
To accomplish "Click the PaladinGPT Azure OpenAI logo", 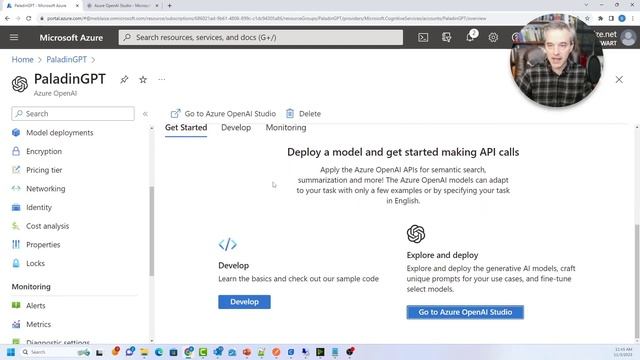I will [x=20, y=84].
